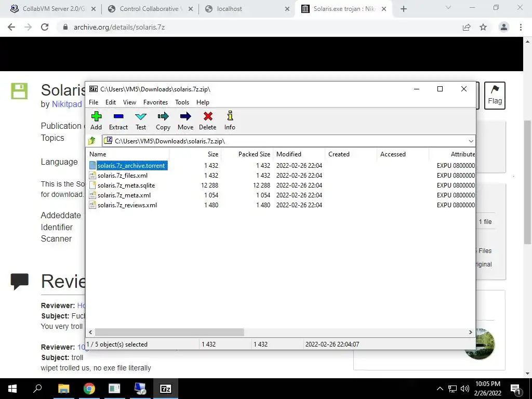
Task: Click the 7z icon in window title bar
Action: 94,89
